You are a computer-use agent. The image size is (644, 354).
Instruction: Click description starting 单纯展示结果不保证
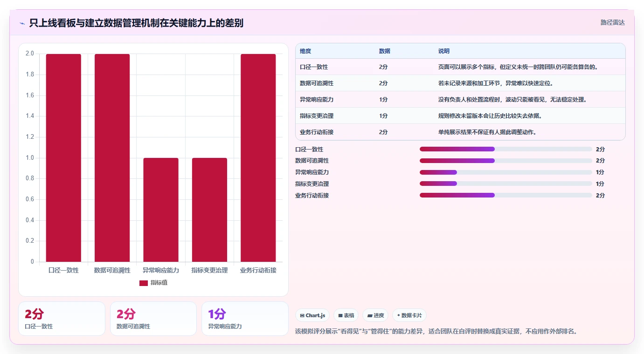point(487,132)
